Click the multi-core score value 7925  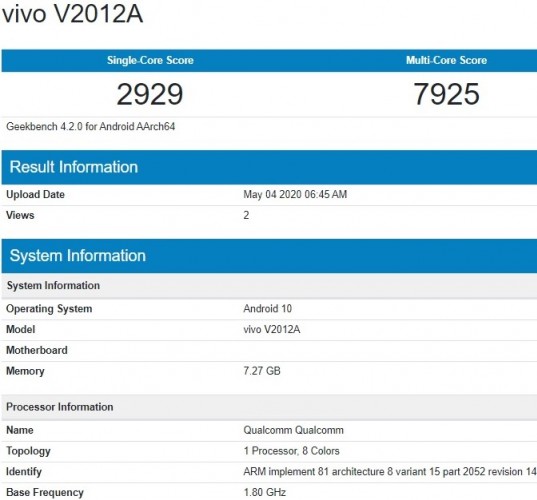click(x=446, y=94)
